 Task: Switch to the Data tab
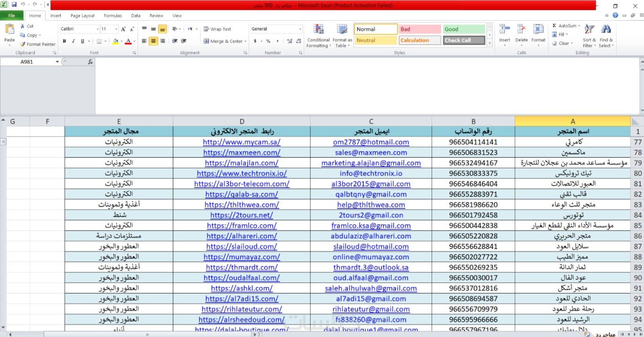(x=136, y=16)
